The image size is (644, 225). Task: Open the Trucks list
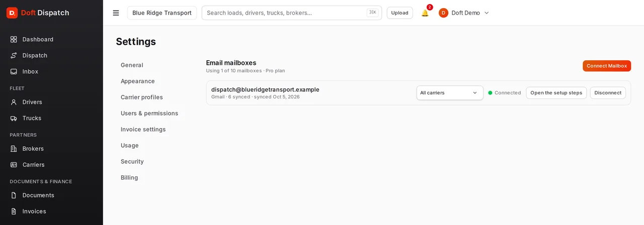click(32, 118)
